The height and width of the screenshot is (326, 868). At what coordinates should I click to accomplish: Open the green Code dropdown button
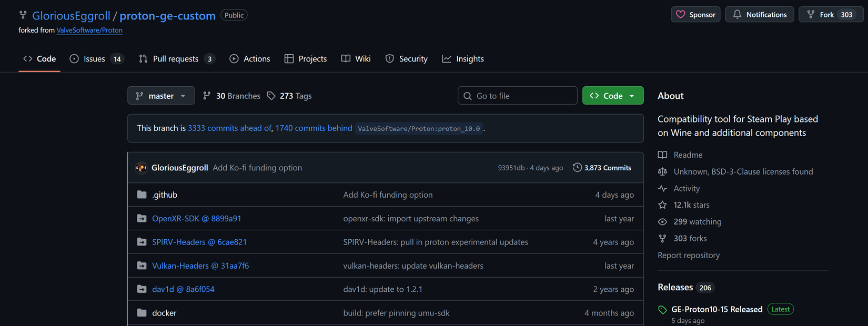613,96
